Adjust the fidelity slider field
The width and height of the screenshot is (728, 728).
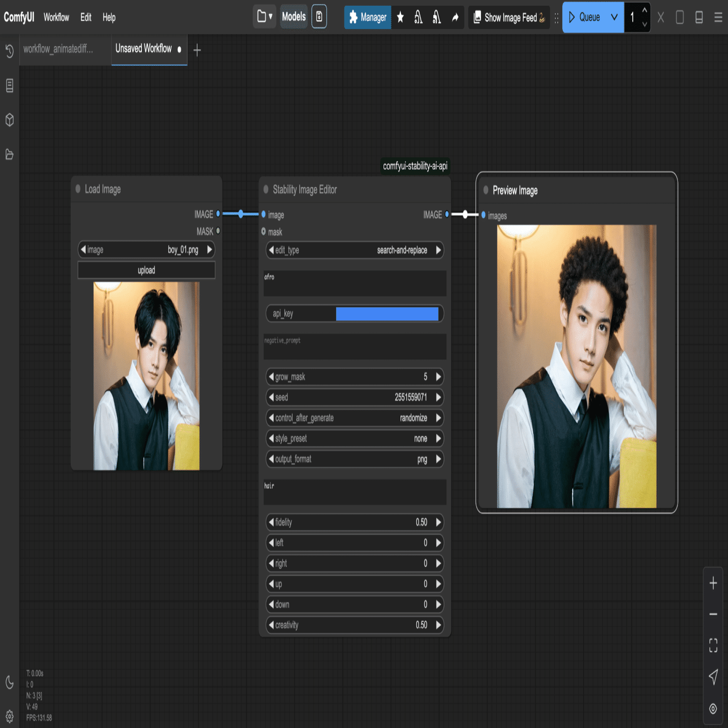point(355,522)
